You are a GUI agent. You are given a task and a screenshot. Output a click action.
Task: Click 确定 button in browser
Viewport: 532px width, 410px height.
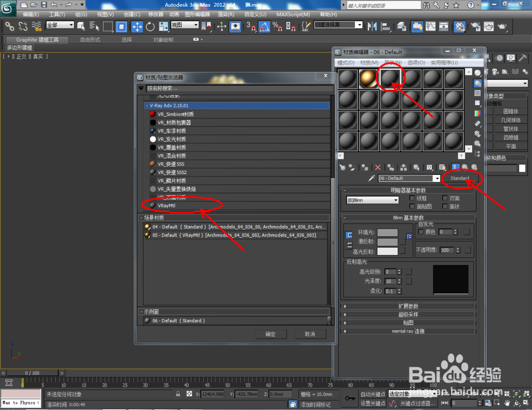[x=270, y=334]
